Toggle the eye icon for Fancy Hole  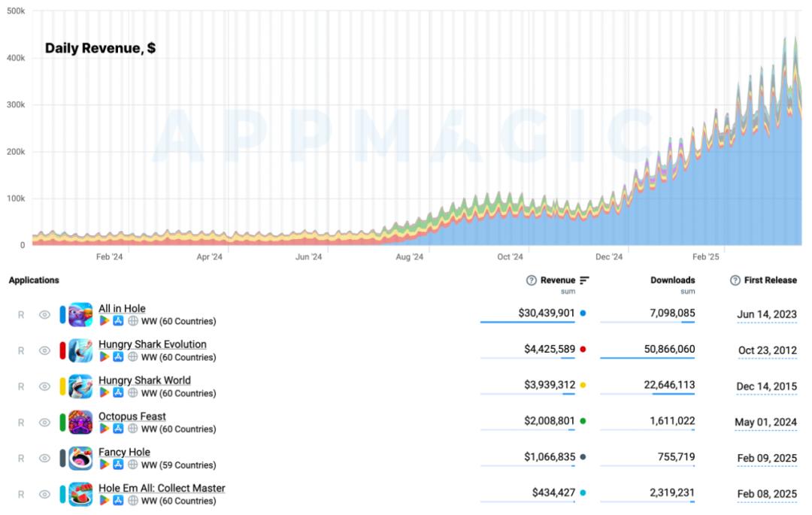(x=44, y=458)
